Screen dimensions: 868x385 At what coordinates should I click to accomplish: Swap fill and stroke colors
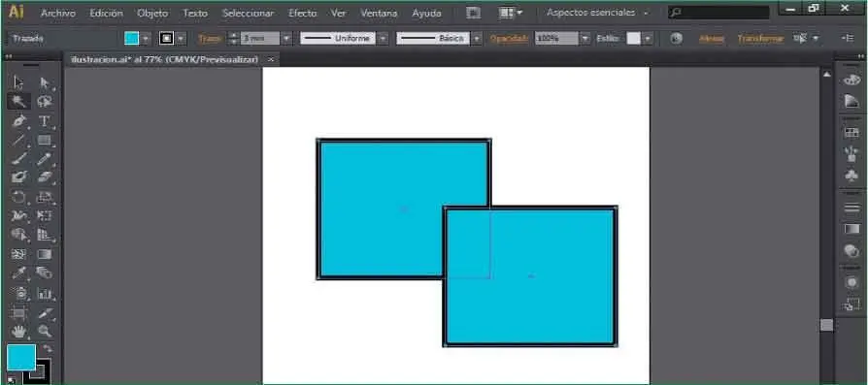pos(49,348)
